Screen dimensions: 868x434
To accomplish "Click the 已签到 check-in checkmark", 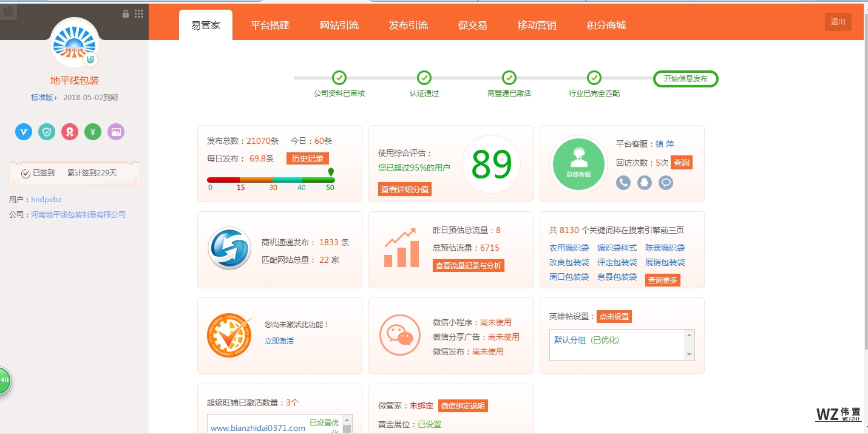I will (26, 174).
